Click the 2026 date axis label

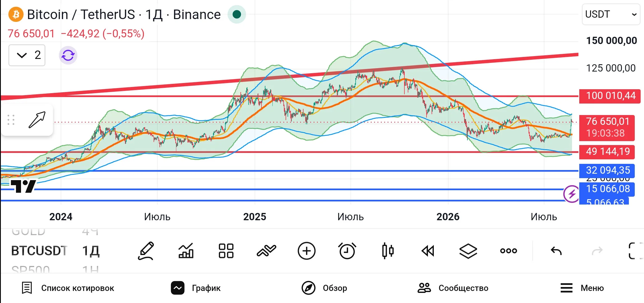click(448, 217)
